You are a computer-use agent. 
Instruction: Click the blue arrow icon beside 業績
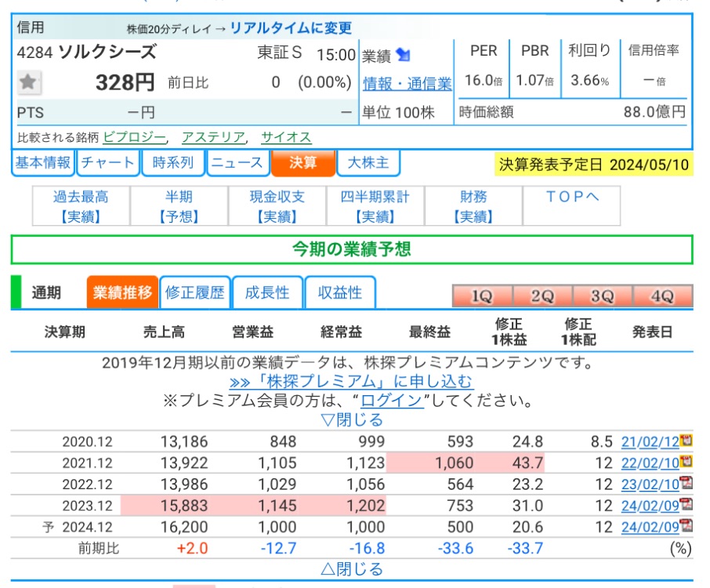pyautogui.click(x=403, y=55)
